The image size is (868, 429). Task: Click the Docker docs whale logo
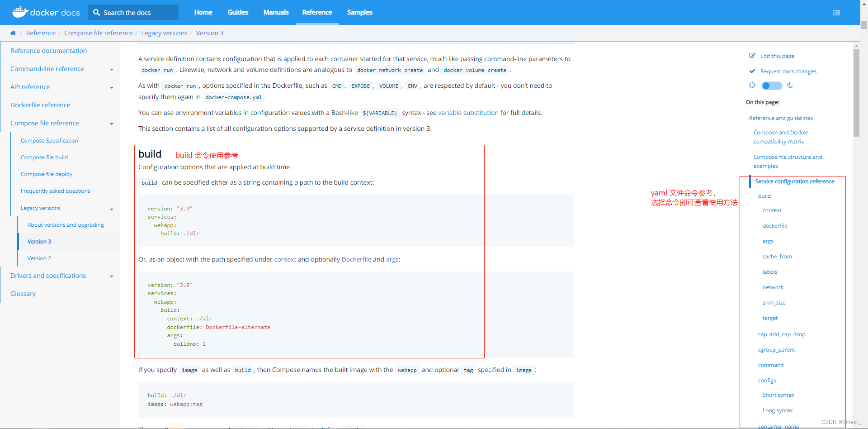click(20, 12)
